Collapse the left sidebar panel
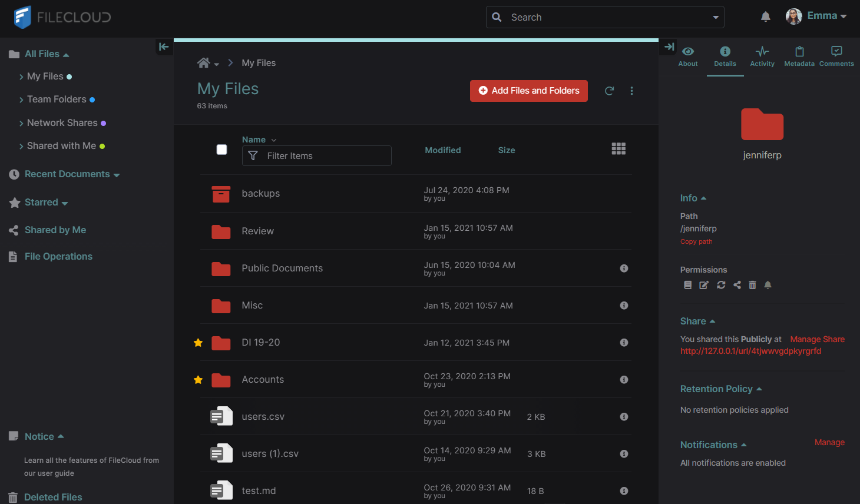 (164, 47)
